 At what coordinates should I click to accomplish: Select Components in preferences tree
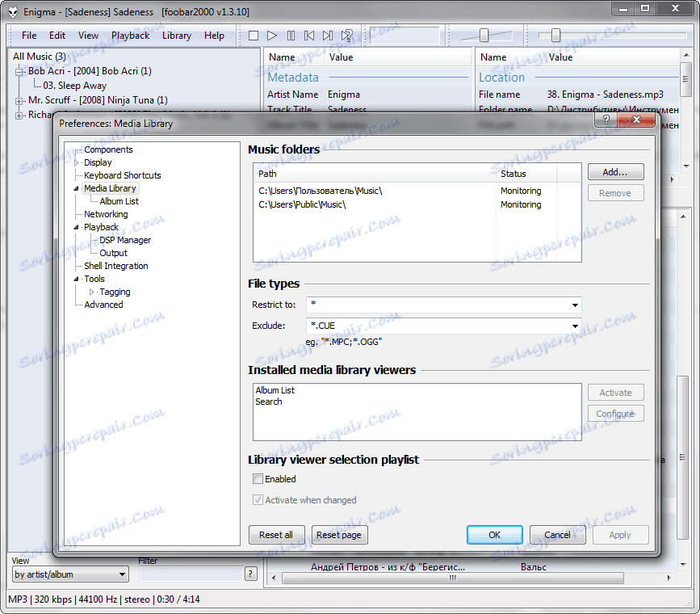click(x=108, y=149)
